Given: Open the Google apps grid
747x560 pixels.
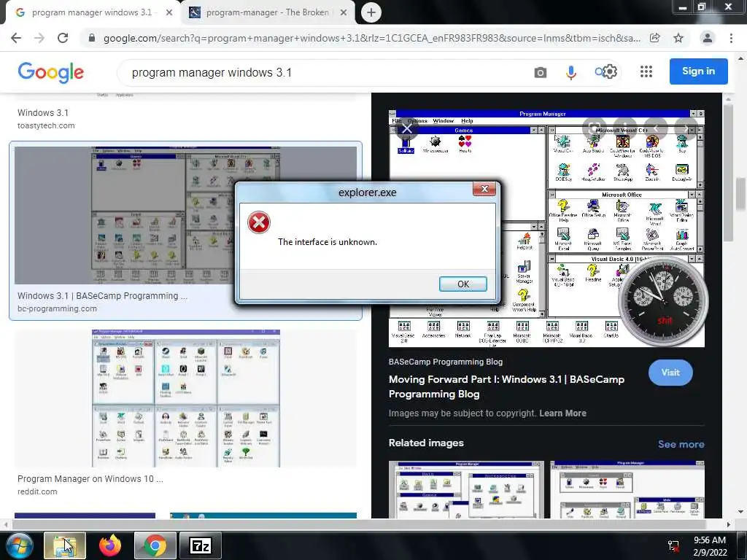Looking at the screenshot, I should [x=646, y=72].
